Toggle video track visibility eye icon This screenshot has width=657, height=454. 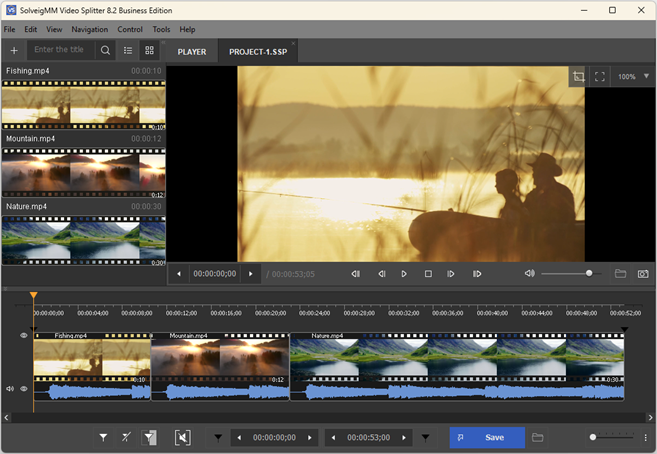(24, 335)
